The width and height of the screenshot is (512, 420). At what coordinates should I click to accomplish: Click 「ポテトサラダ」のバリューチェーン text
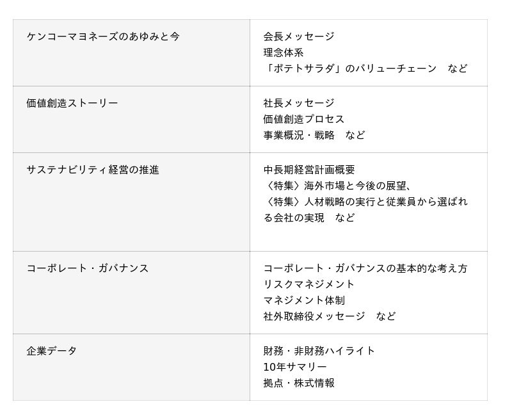(350, 69)
